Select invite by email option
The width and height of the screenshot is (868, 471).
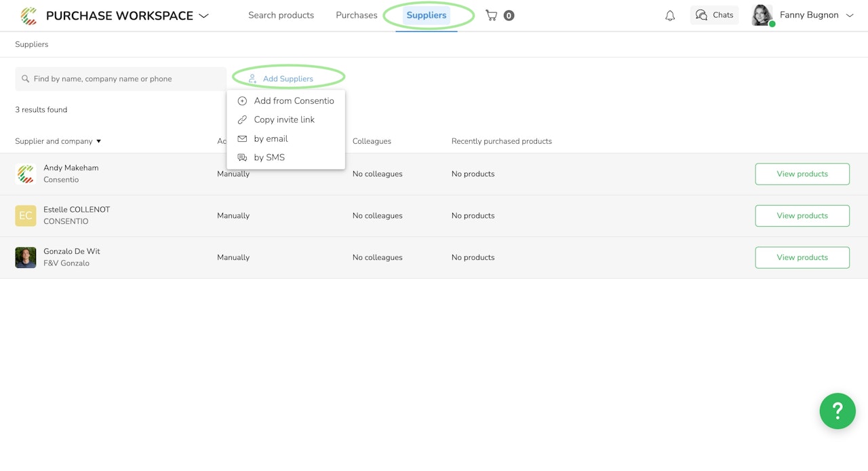tap(271, 138)
